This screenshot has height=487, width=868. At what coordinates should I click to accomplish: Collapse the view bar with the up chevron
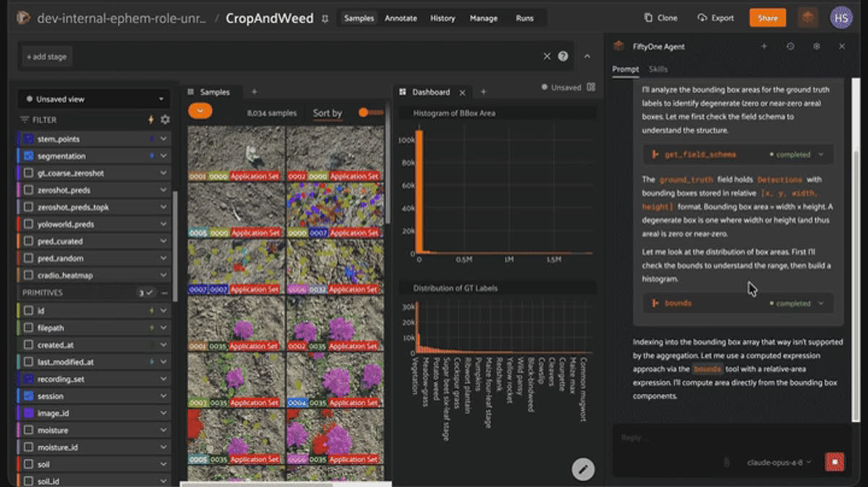tap(587, 56)
